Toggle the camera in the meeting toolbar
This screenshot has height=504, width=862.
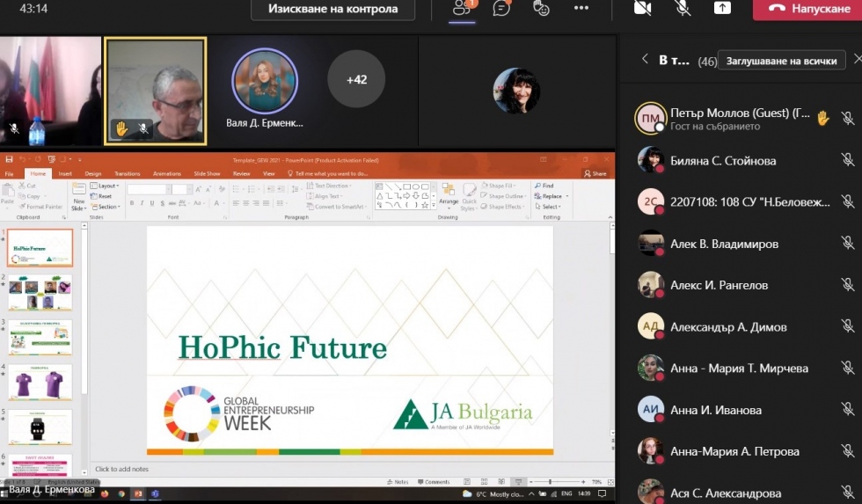point(642,8)
